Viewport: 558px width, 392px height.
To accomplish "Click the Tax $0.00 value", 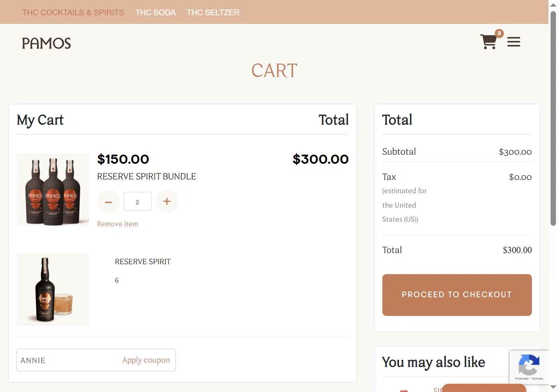I will (x=520, y=177).
